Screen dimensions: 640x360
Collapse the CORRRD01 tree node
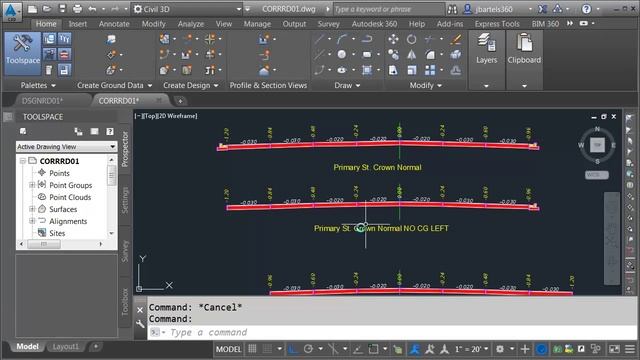tap(23, 161)
